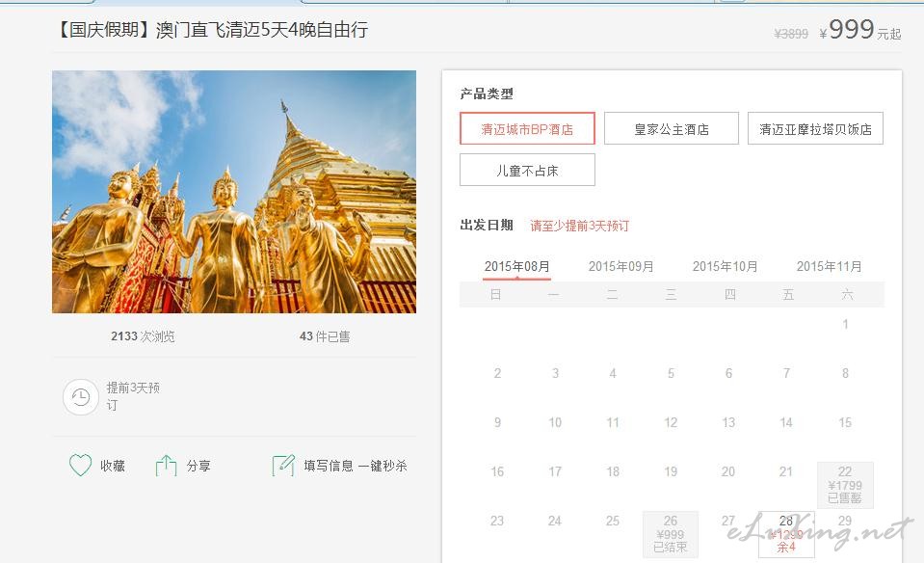Image resolution: width=924 pixels, height=563 pixels.
Task: Click calendar date 27
Action: [728, 521]
